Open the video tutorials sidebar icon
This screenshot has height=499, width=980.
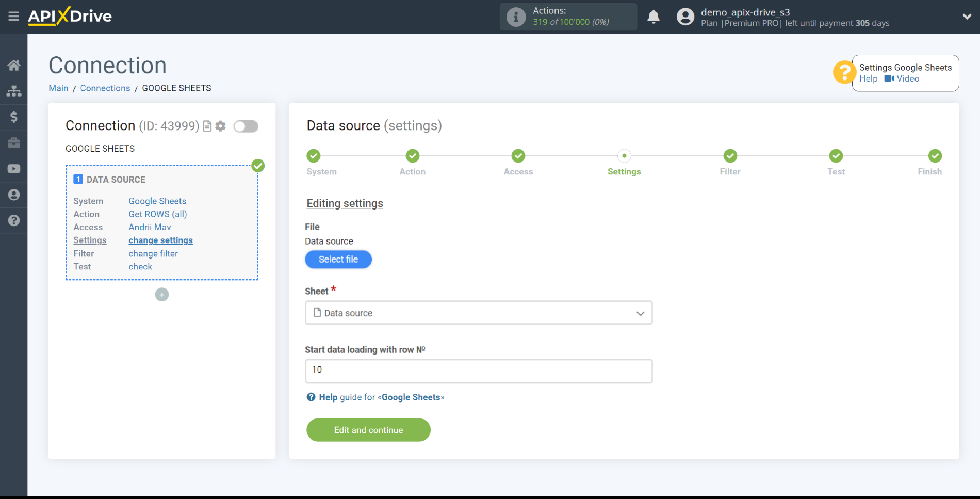click(x=14, y=169)
